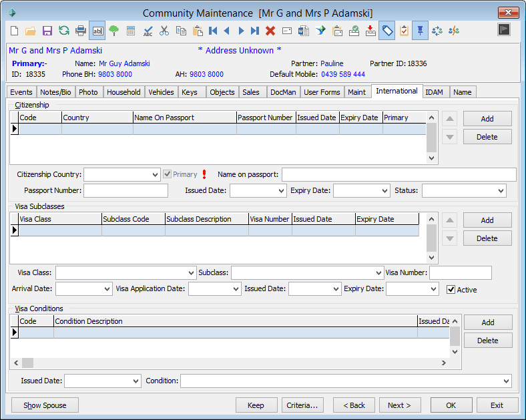Toggle the blue pushpin icon
This screenshot has height=420, width=526.
point(420,31)
